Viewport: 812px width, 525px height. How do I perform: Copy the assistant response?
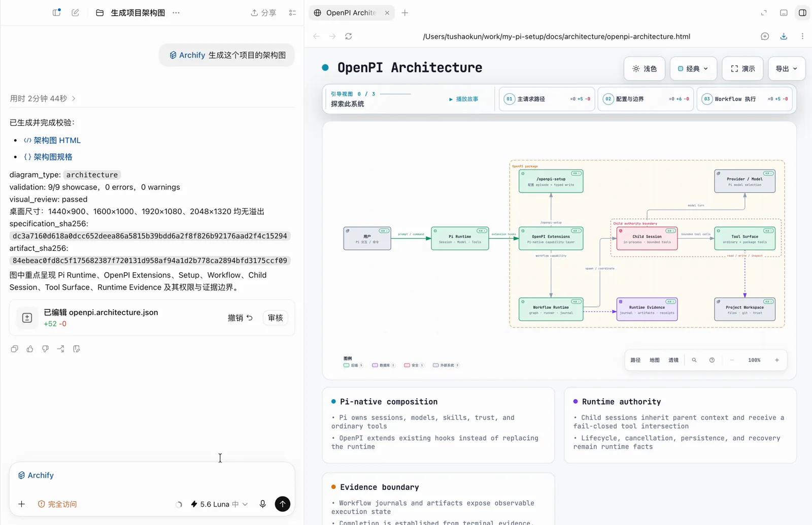tap(14, 349)
